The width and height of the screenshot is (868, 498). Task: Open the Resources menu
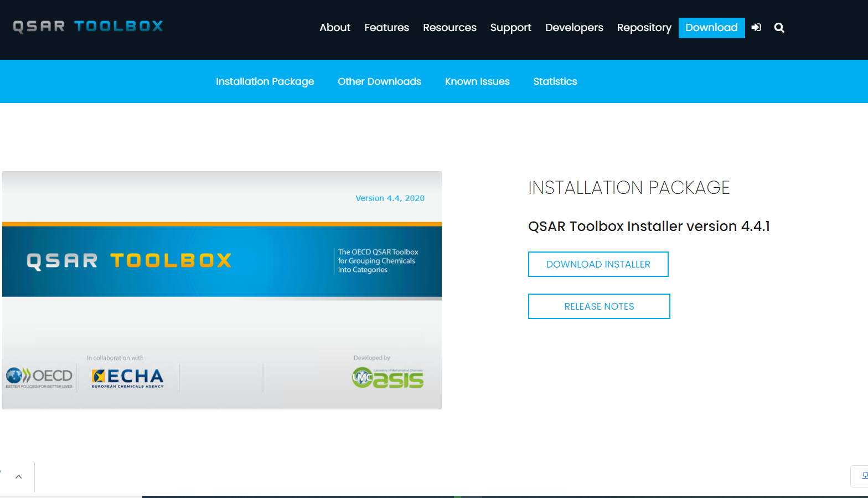449,28
